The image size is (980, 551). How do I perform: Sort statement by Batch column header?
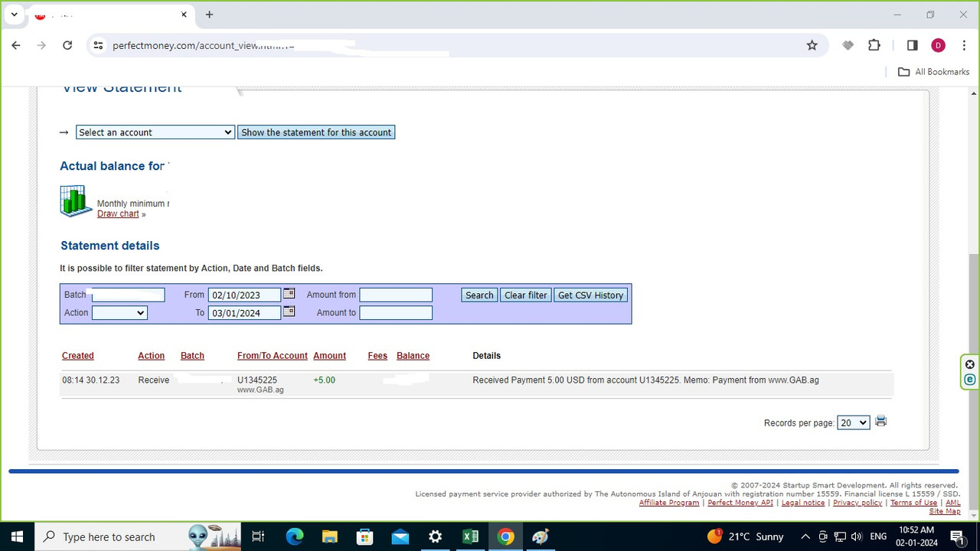click(192, 356)
